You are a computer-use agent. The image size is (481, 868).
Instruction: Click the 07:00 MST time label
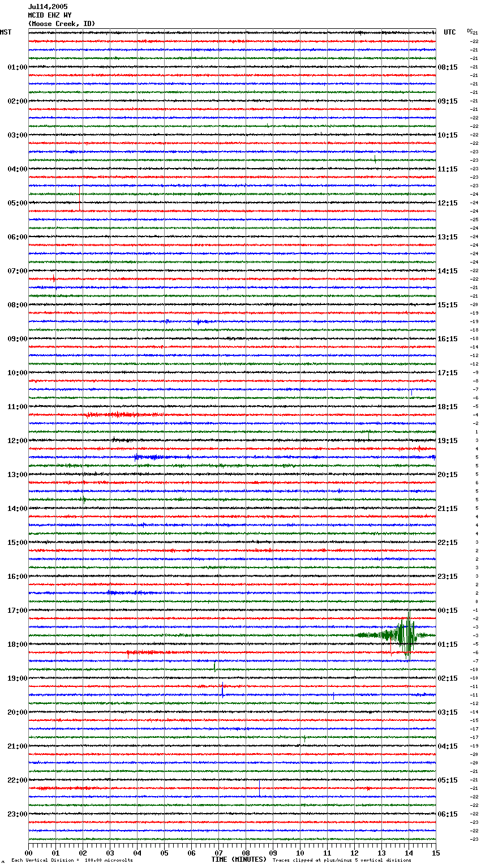[18, 271]
